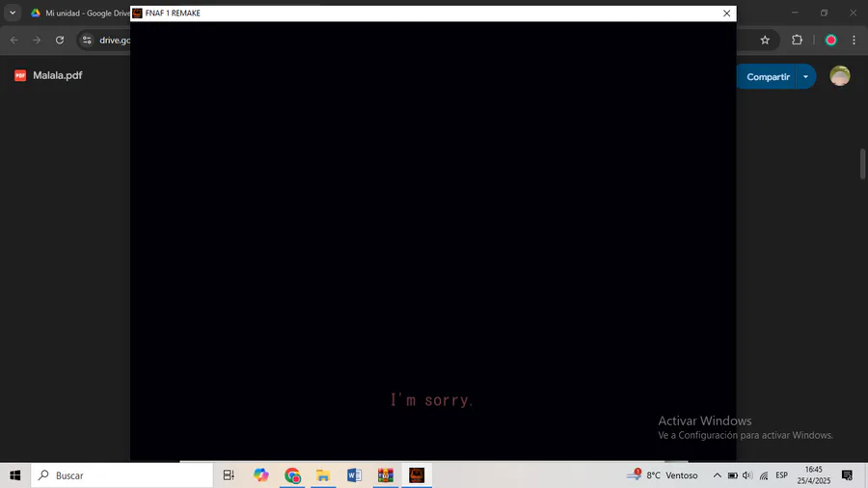Select the Mi unidad - Google Drive tab

(x=80, y=13)
